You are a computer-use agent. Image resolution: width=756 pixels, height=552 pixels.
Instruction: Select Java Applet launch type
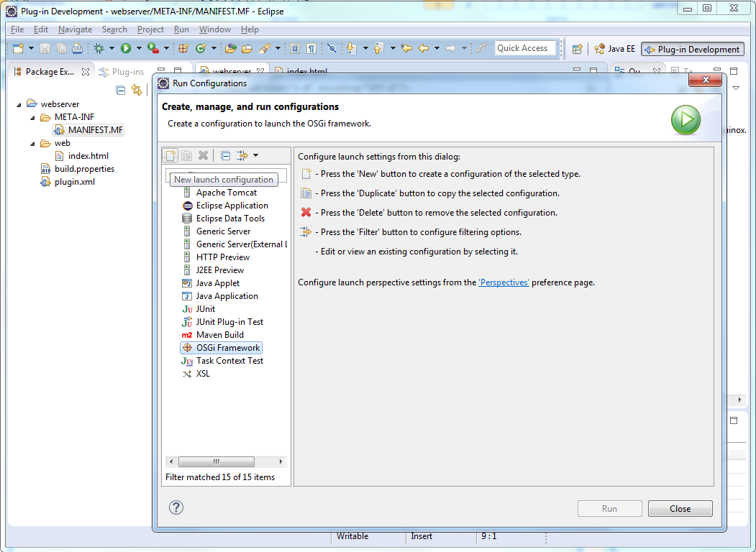coord(211,283)
